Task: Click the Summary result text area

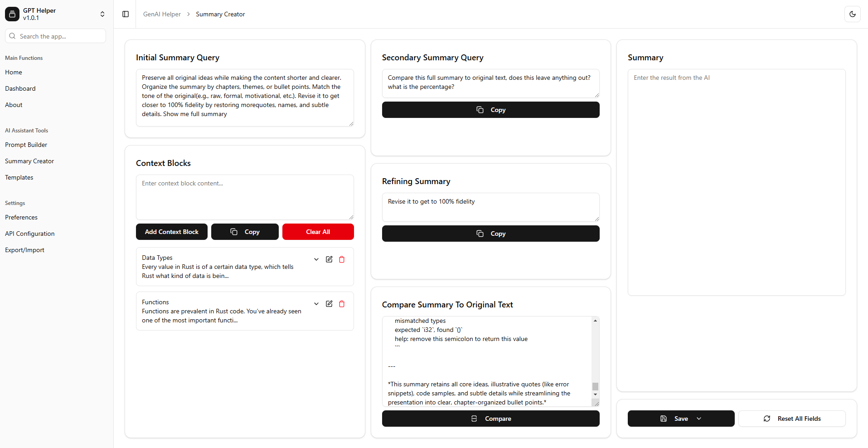Action: (737, 182)
